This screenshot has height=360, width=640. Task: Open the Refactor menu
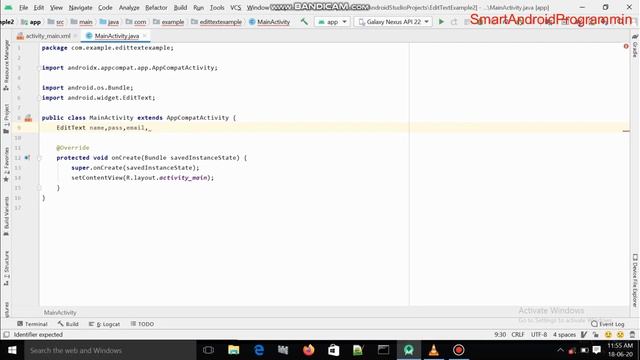tap(156, 7)
